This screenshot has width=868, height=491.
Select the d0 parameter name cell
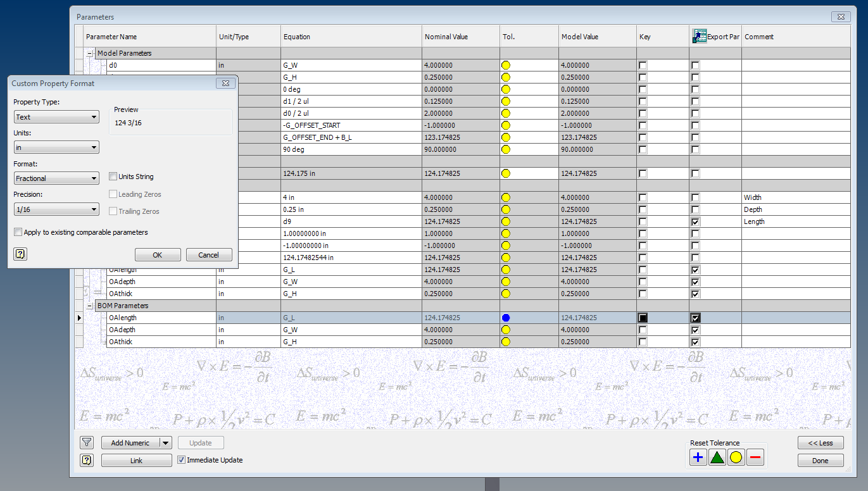point(161,65)
